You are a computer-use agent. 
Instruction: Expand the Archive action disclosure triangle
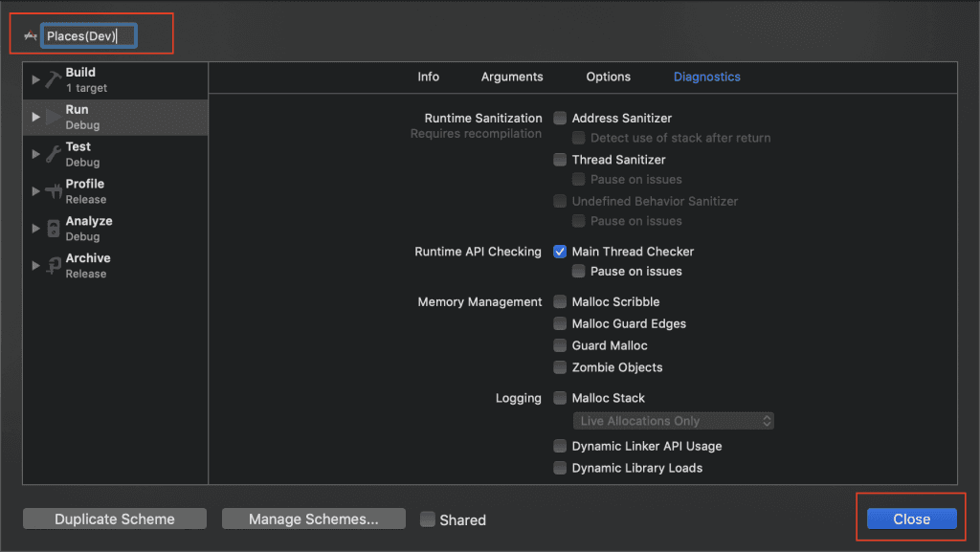(x=35, y=265)
